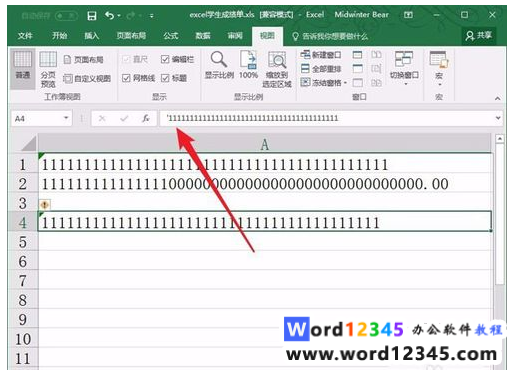Click View Side by Side icon
Image resolution: width=507 pixels, height=370 pixels.
click(x=376, y=55)
